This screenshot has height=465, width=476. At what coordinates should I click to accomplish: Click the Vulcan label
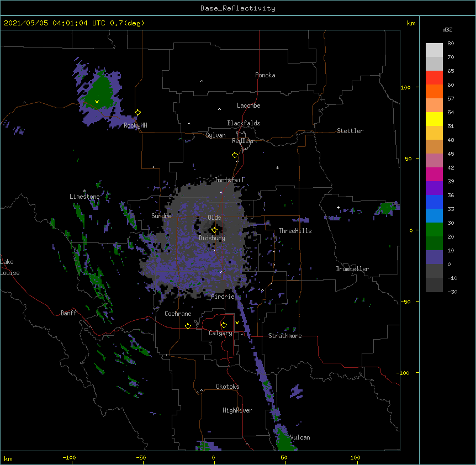[x=300, y=437]
